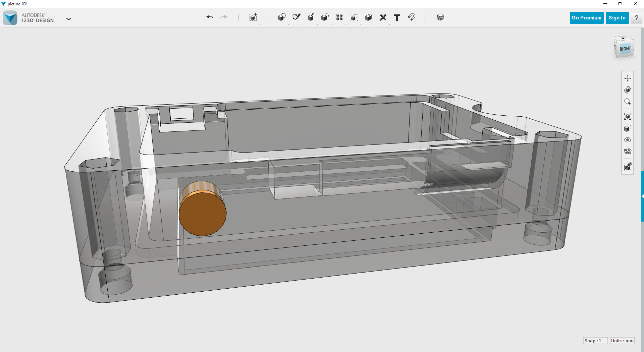Viewport: 644px width, 352px height.
Task: Click the Autodesk 123D Design logo
Action: (10, 18)
